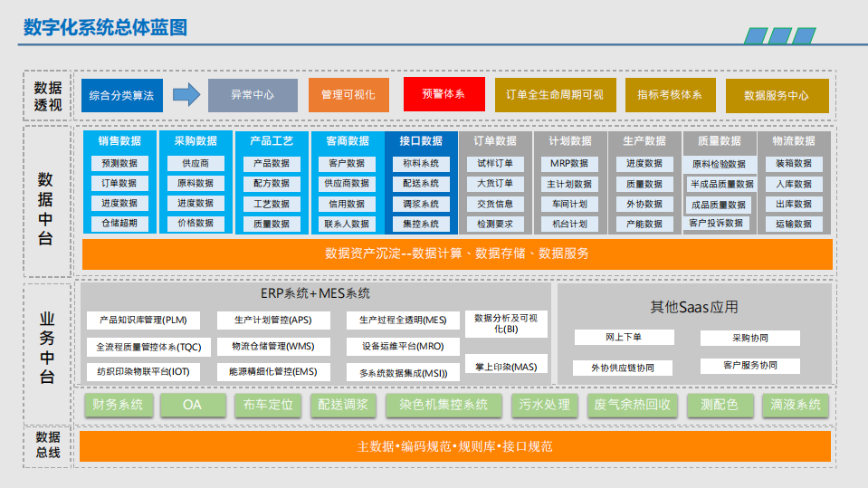Select 供应商 in the 采购数据 column
The image size is (868, 488).
tap(196, 164)
